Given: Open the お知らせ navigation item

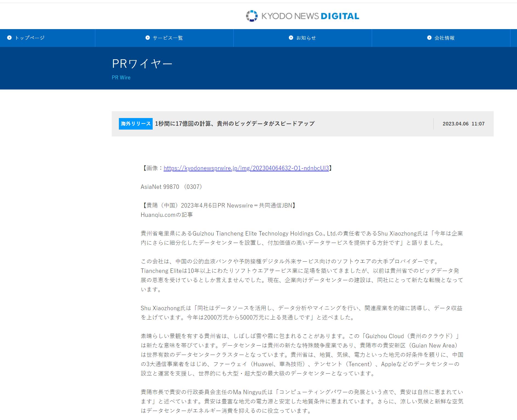Looking at the screenshot, I should (306, 38).
